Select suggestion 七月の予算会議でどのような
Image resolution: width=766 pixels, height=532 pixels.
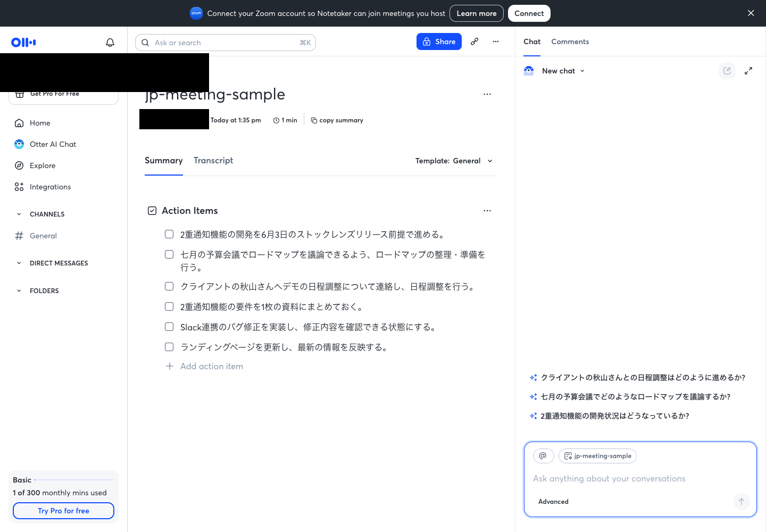coord(636,397)
